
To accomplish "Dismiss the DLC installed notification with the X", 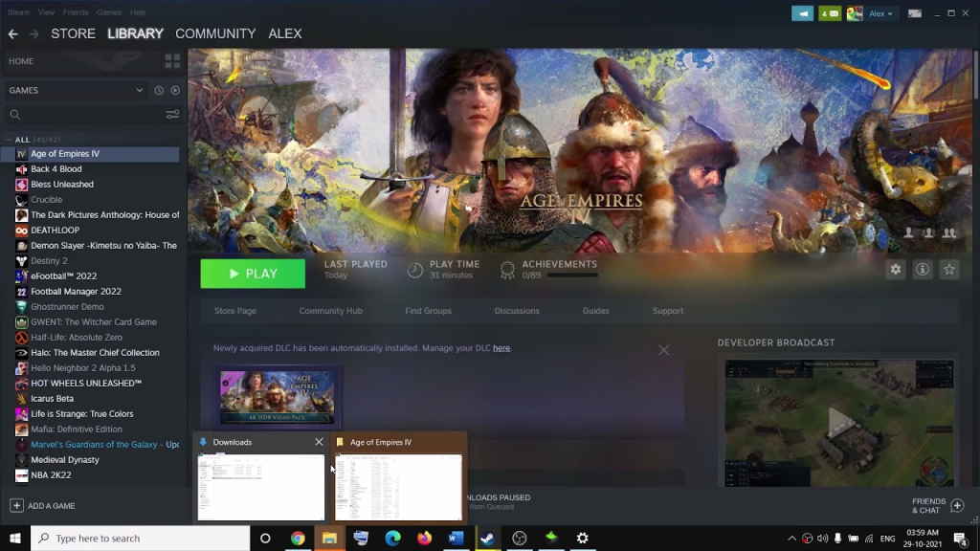I will (663, 349).
